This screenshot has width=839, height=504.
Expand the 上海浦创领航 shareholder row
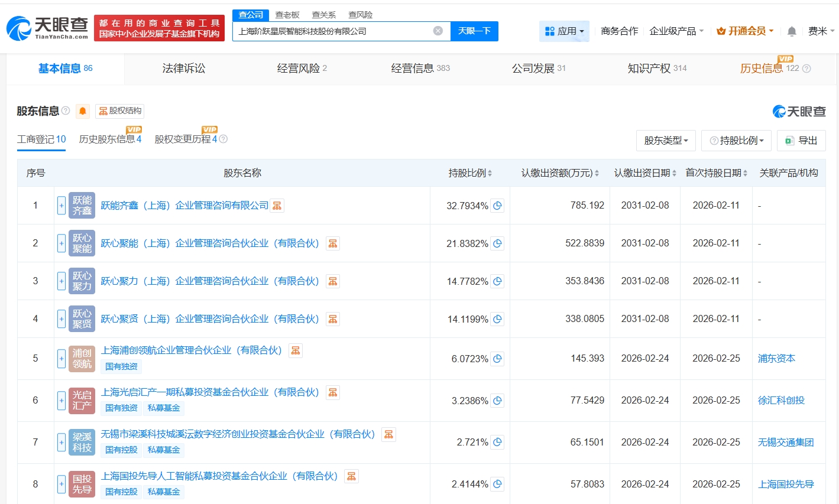pyautogui.click(x=61, y=358)
